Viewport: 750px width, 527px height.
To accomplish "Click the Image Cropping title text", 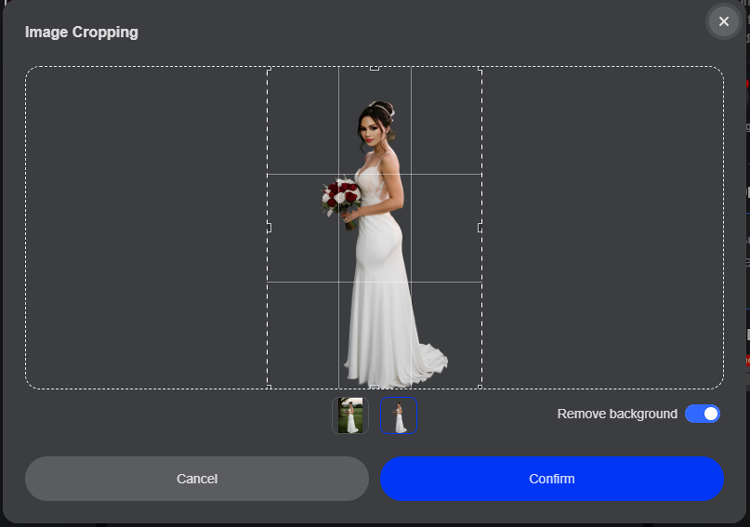I will click(x=81, y=32).
